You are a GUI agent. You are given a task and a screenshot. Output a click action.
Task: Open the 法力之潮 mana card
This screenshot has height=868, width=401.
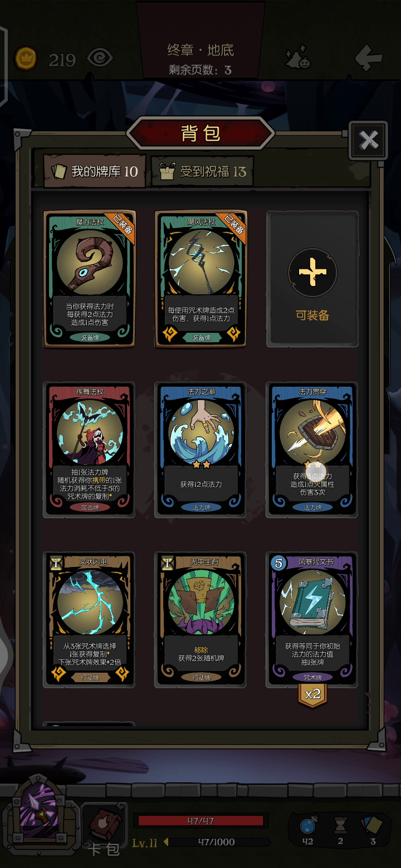coord(201,450)
